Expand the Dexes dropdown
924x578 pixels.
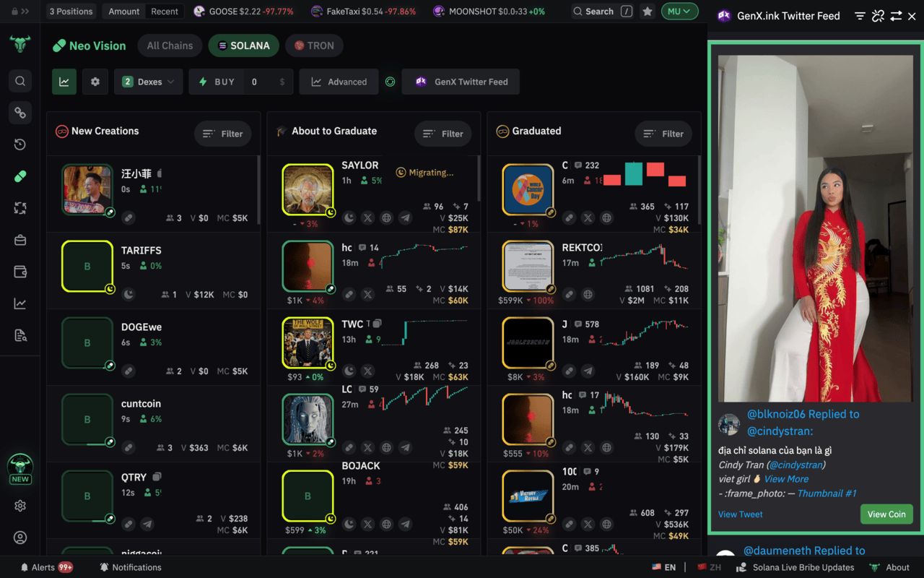148,82
